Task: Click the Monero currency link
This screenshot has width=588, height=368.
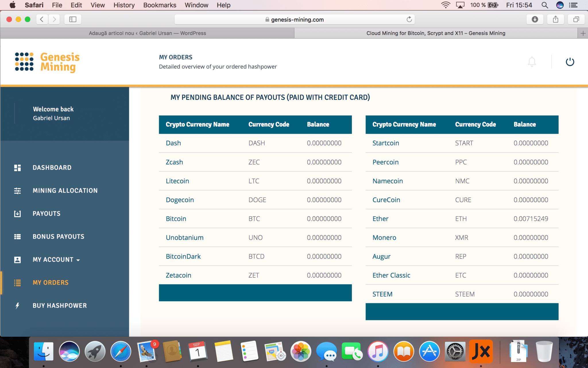Action: tap(384, 238)
